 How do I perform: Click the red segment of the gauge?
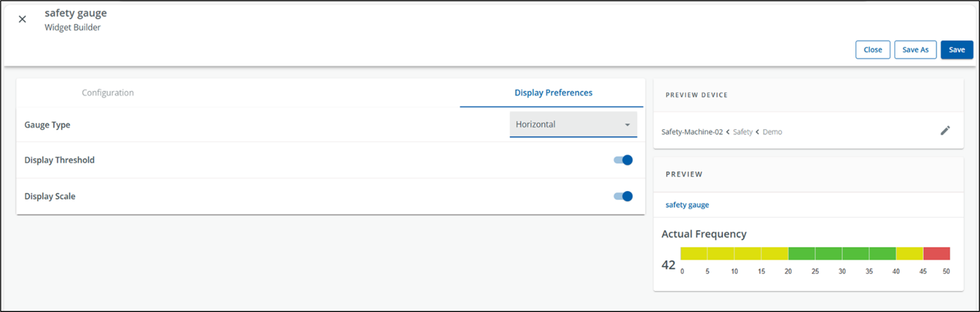point(937,254)
